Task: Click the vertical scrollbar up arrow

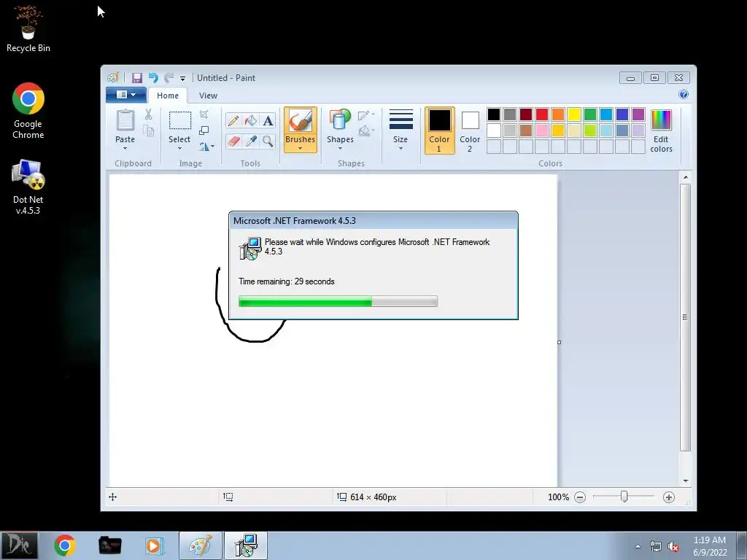Action: point(686,177)
